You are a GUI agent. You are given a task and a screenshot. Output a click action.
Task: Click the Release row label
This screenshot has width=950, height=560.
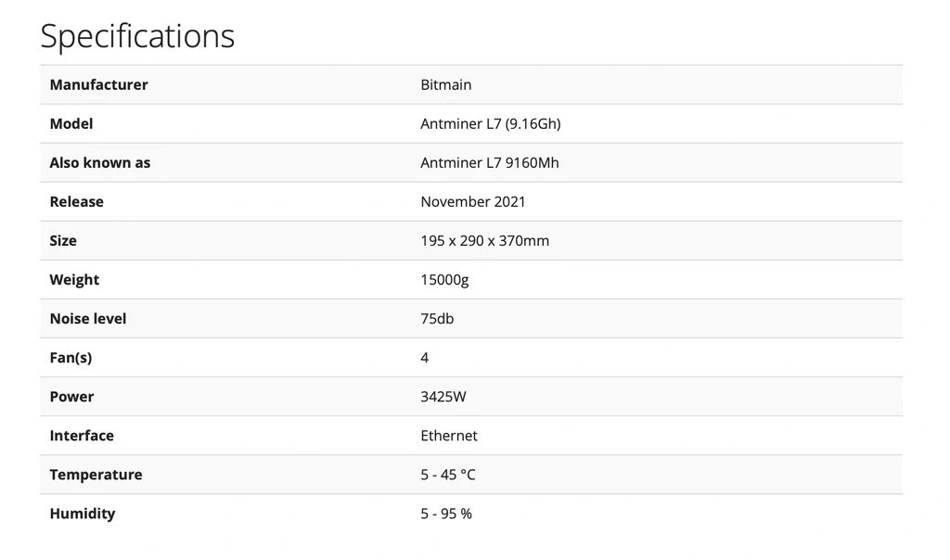pyautogui.click(x=76, y=201)
